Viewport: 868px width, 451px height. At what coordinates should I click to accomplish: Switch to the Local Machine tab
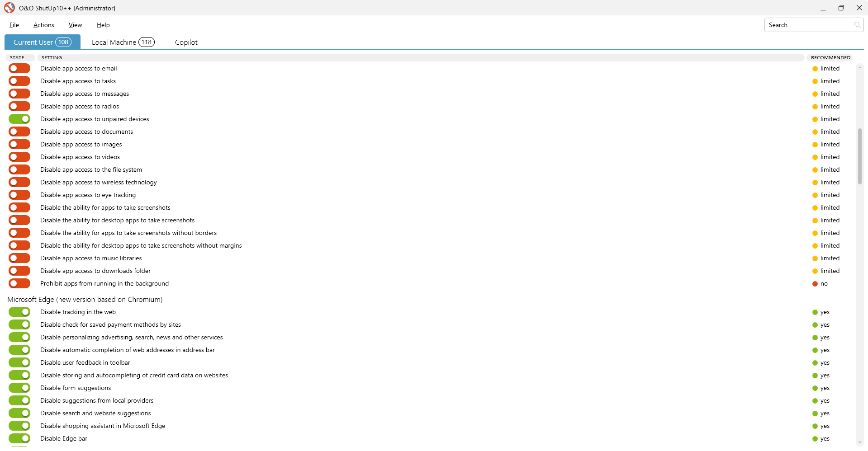point(123,42)
